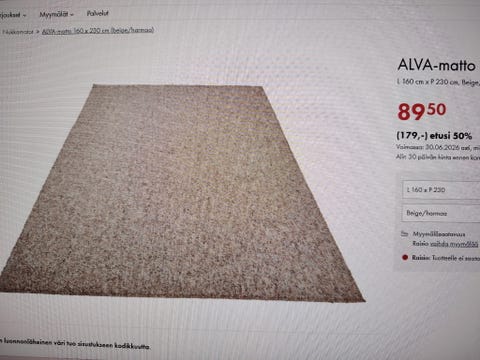Open the Beige/harmaa color selector
The width and height of the screenshot is (480, 360).
pyautogui.click(x=441, y=213)
